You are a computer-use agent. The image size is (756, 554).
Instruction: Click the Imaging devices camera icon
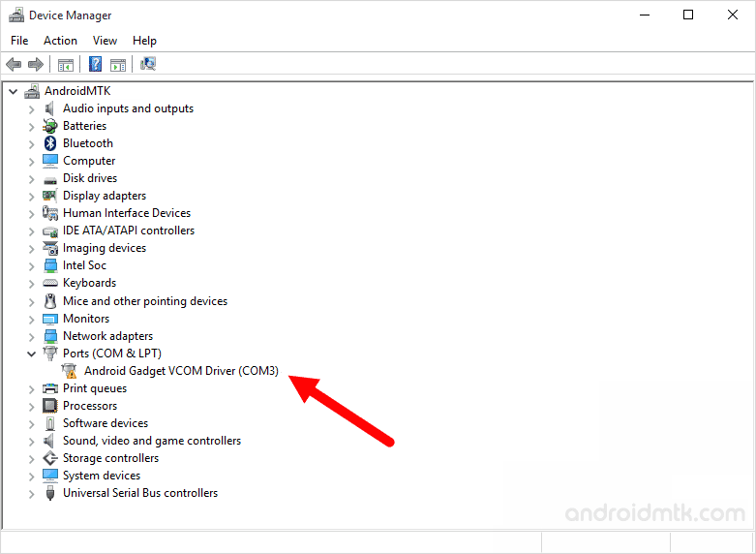coord(50,248)
